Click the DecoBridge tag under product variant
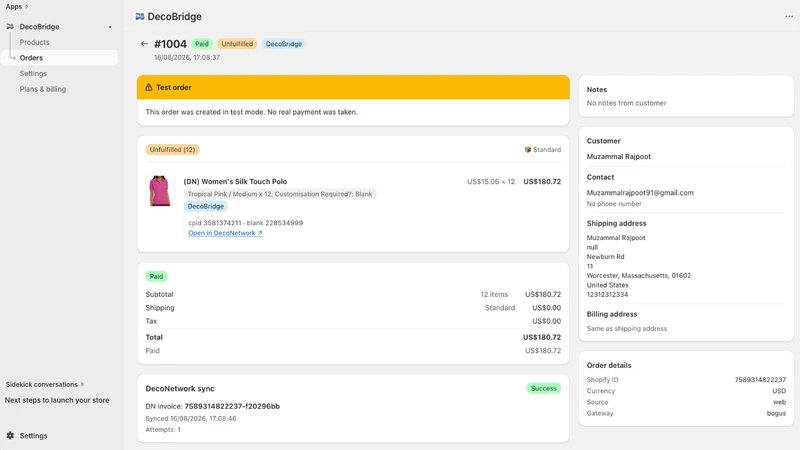This screenshot has width=800, height=450. pyautogui.click(x=206, y=206)
